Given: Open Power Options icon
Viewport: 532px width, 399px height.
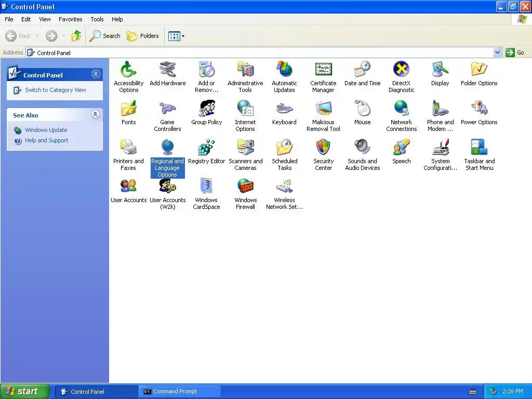Looking at the screenshot, I should point(479,113).
